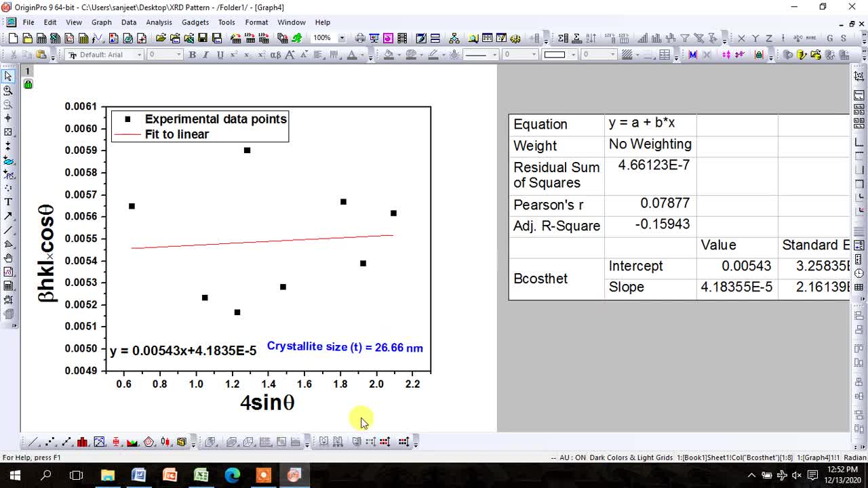Click the New Function plot icon

click(x=98, y=39)
